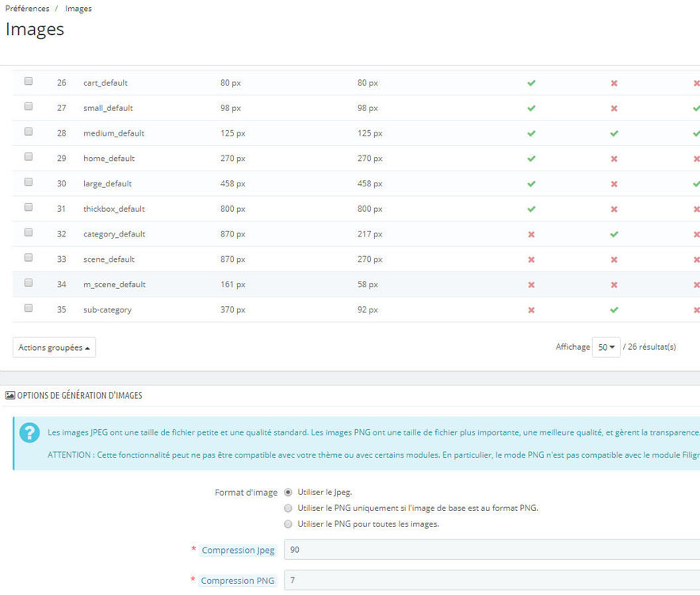The image size is (700, 595).
Task: Toggle green check in sub-category row
Action: [614, 310]
